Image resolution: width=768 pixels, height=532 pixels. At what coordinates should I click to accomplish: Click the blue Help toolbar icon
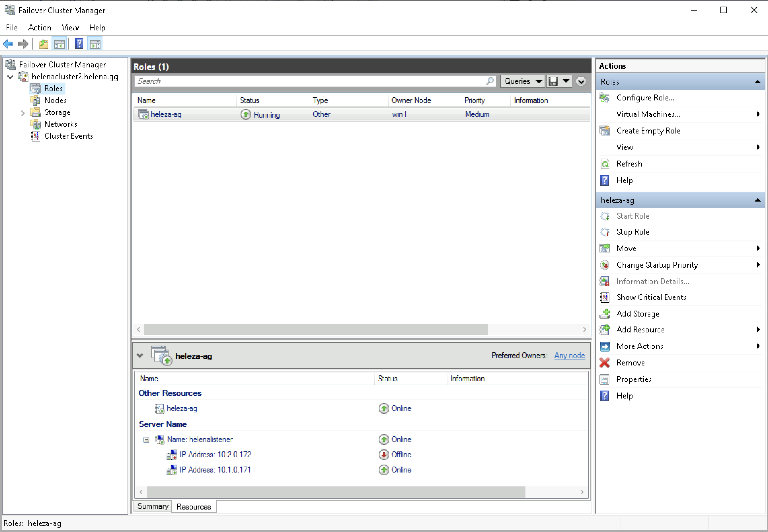click(79, 44)
